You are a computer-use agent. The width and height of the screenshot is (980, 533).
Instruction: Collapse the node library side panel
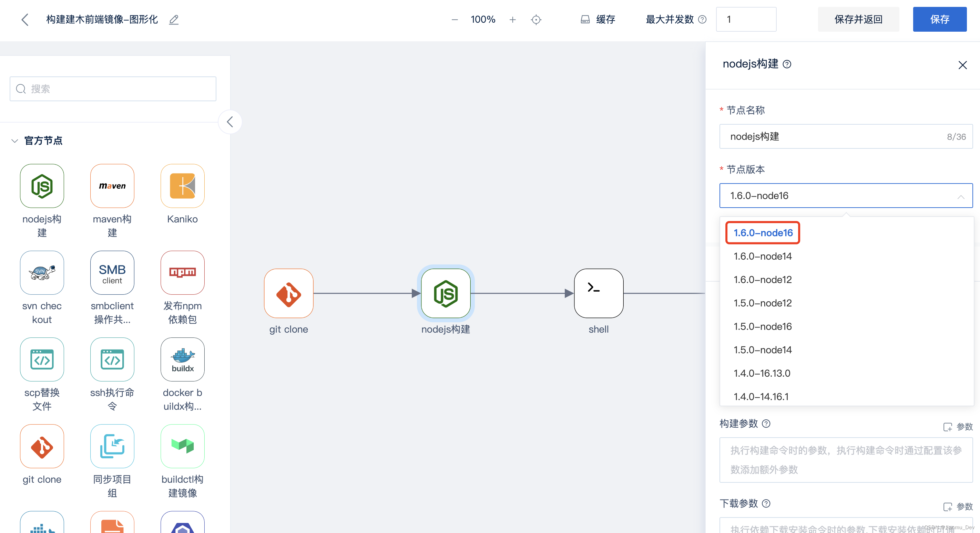pyautogui.click(x=230, y=122)
